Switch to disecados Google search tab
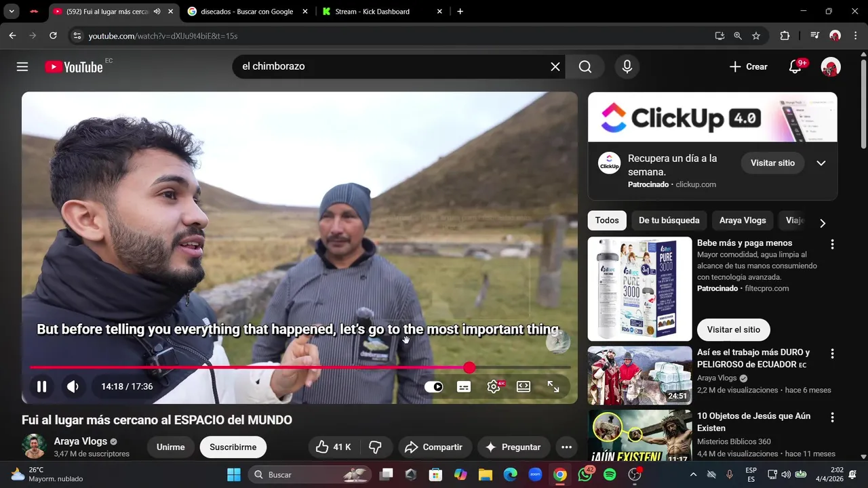This screenshot has width=868, height=488. point(247,12)
